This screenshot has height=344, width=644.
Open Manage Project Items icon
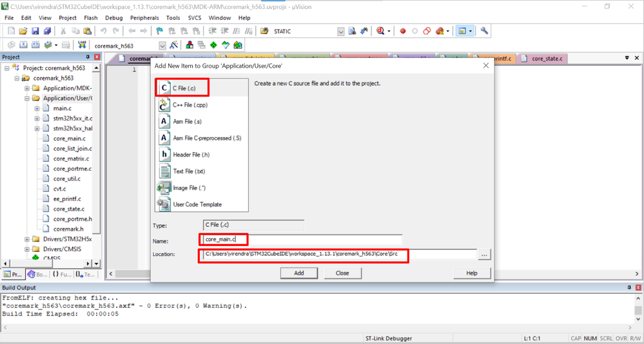(x=190, y=44)
